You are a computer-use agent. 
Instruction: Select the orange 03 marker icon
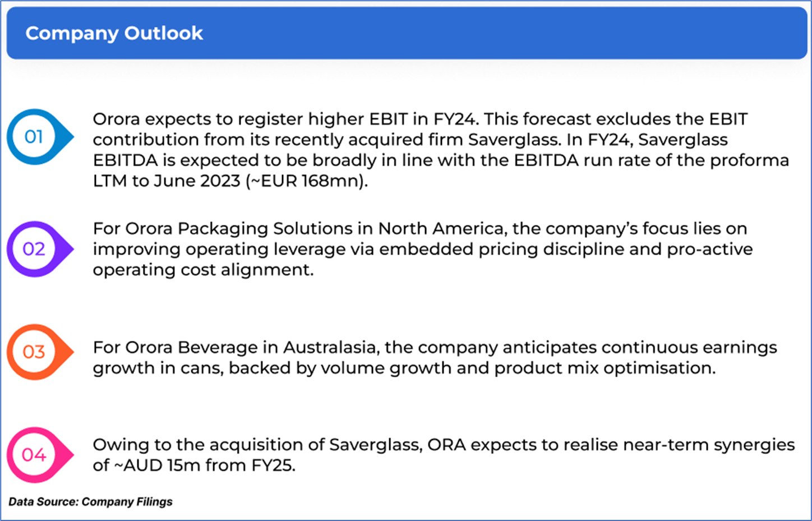[x=35, y=352]
